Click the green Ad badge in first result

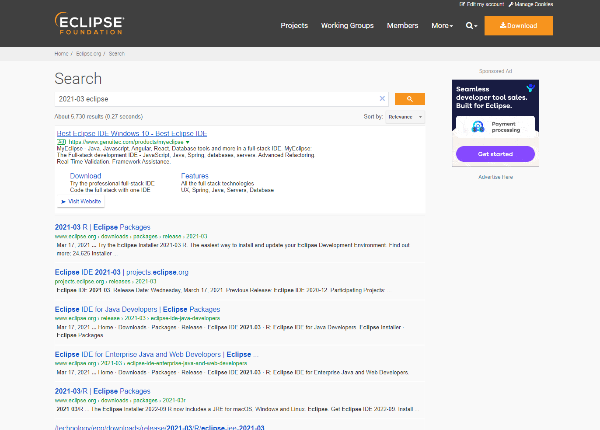(x=61, y=142)
